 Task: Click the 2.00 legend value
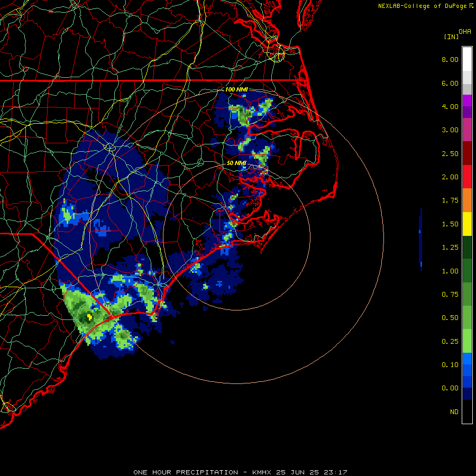[450, 177]
